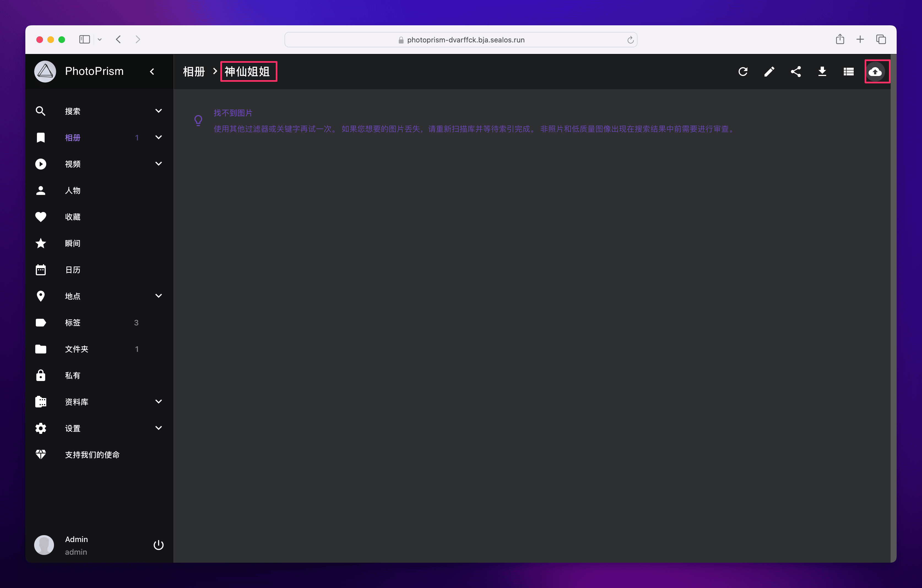Expand the 地点 submenu chevron
This screenshot has width=922, height=588.
pyautogui.click(x=158, y=296)
